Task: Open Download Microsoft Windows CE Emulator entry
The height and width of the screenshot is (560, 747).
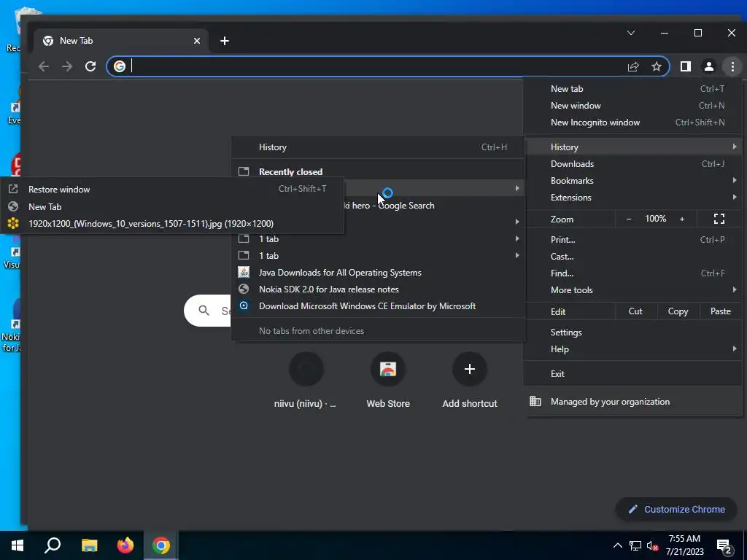Action: tap(378, 306)
